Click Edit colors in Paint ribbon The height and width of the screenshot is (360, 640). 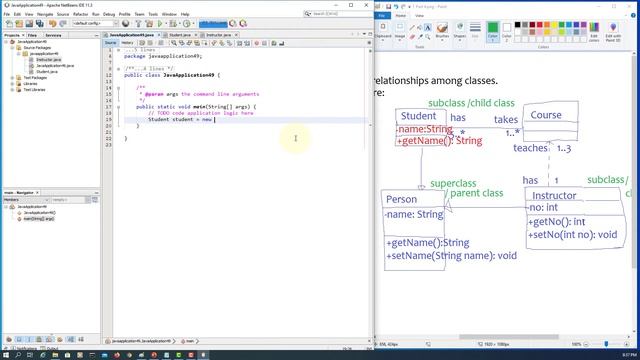coord(594,32)
